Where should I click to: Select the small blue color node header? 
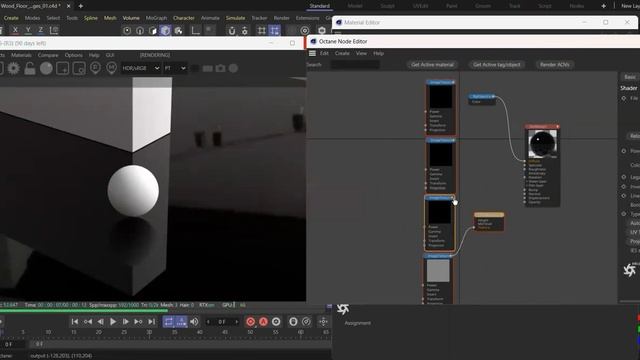[x=482, y=96]
